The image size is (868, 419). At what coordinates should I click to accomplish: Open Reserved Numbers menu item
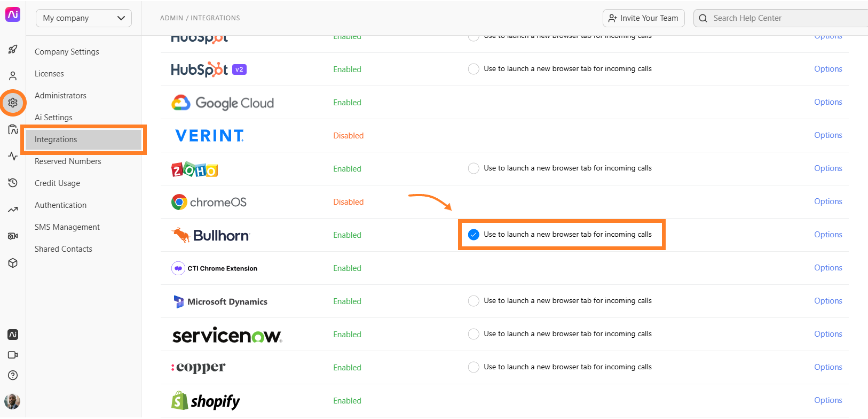pos(68,161)
